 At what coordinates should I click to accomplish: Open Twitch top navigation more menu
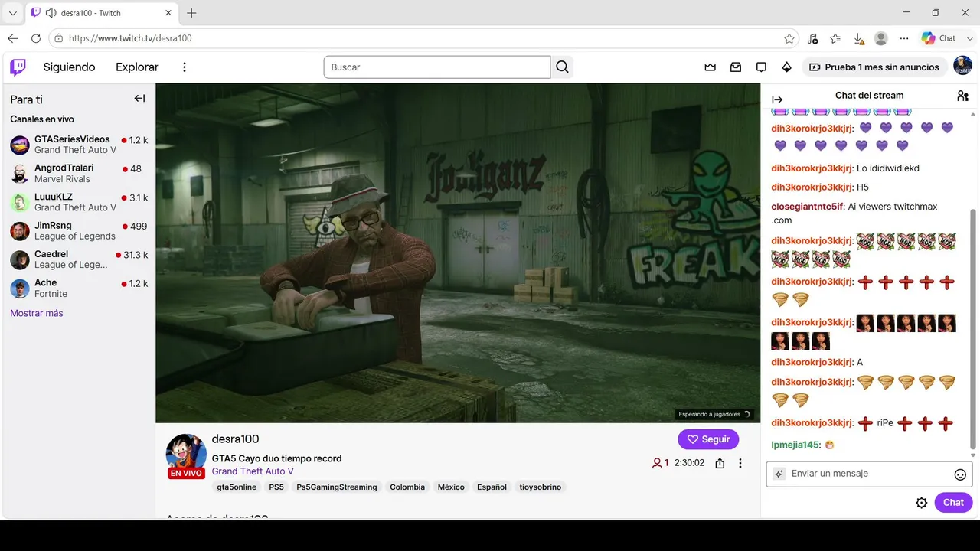(x=184, y=67)
